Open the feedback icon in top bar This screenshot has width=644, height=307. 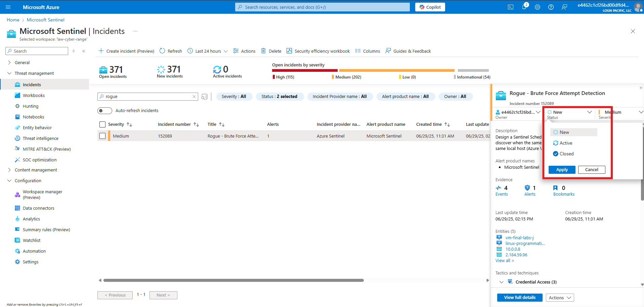[564, 7]
